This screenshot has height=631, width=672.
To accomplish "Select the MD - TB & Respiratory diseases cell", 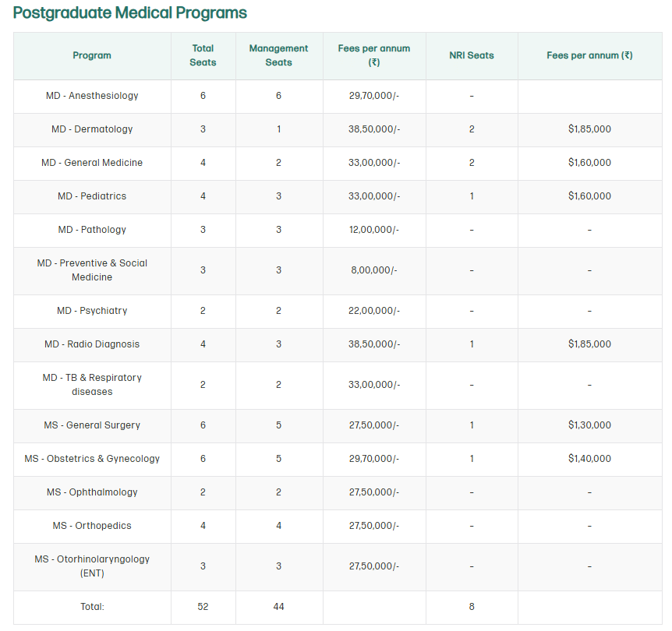I will coord(92,385).
